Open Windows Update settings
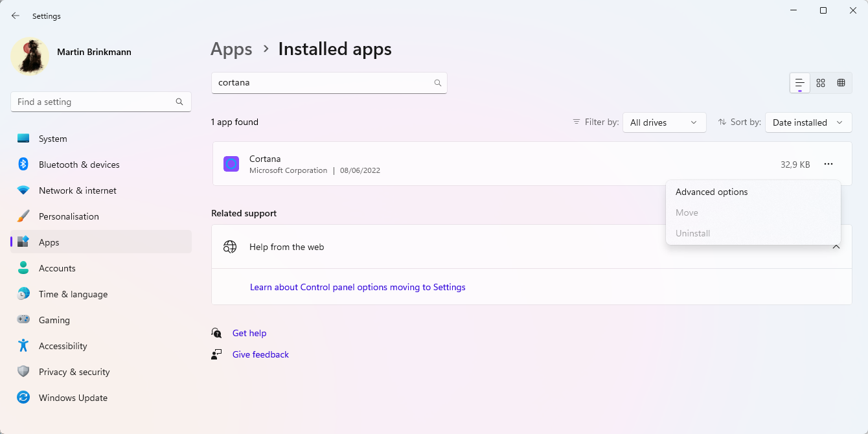This screenshot has height=434, width=868. pyautogui.click(x=101, y=398)
